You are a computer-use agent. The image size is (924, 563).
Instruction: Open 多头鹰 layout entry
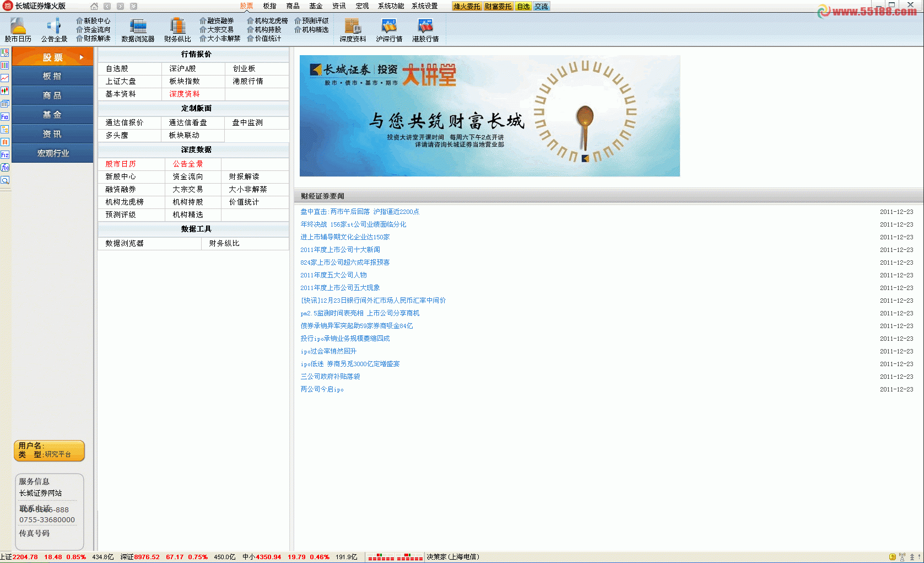117,135
